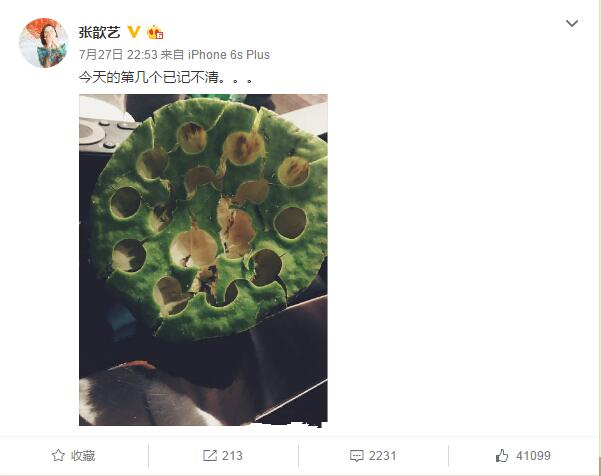Click the user's profile avatar photo
This screenshot has width=601, height=476.
pyautogui.click(x=43, y=43)
